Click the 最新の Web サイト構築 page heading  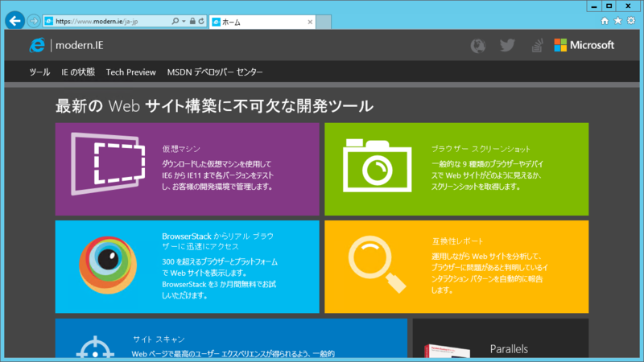214,106
